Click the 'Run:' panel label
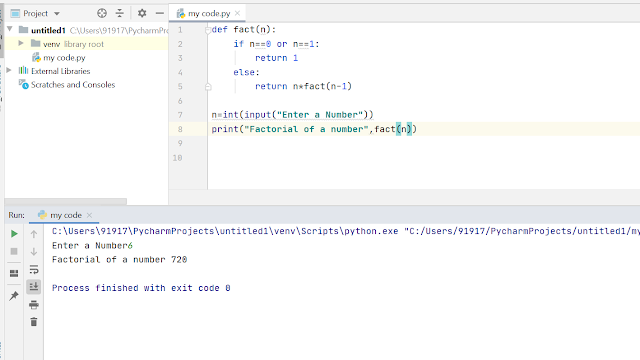The height and width of the screenshot is (360, 640). tap(16, 215)
